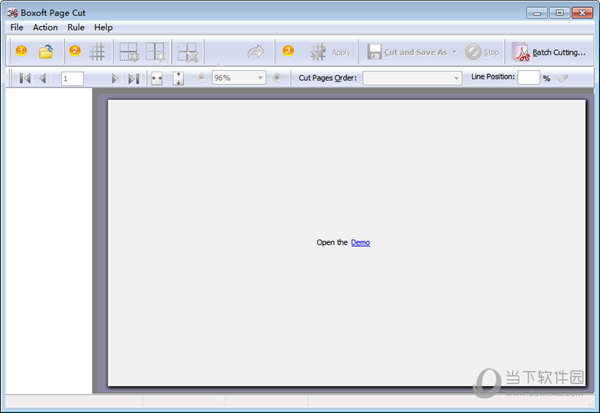Screen dimensions: 600x413
Task: Click the page number field
Action: coord(72,78)
